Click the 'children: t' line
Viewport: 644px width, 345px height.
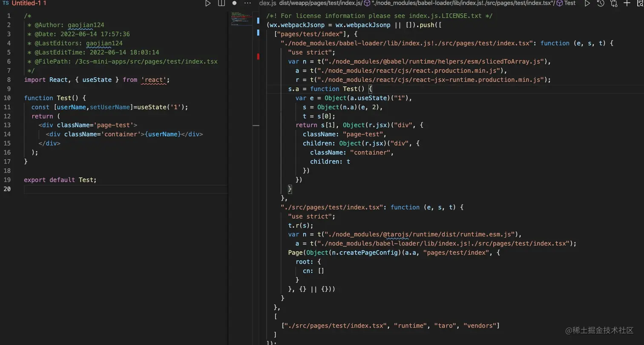pos(330,161)
